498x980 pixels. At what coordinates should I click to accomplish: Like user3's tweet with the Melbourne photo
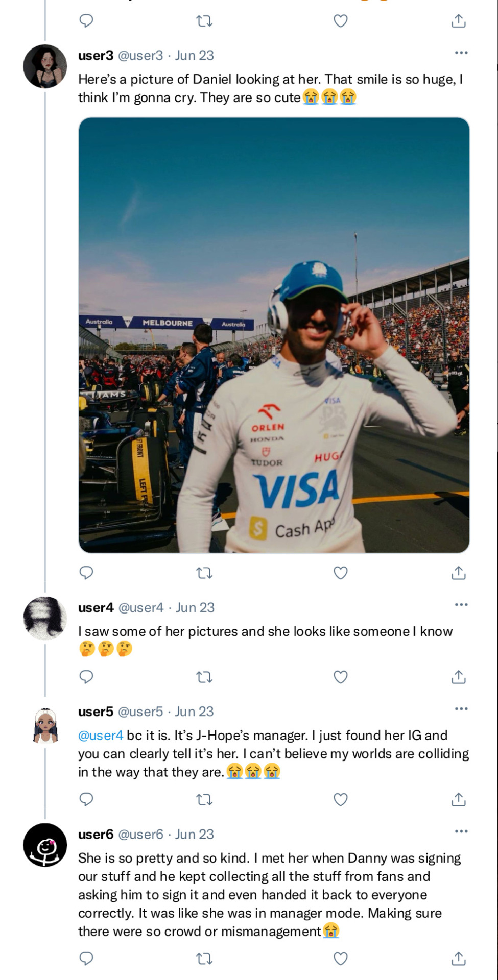click(x=341, y=573)
